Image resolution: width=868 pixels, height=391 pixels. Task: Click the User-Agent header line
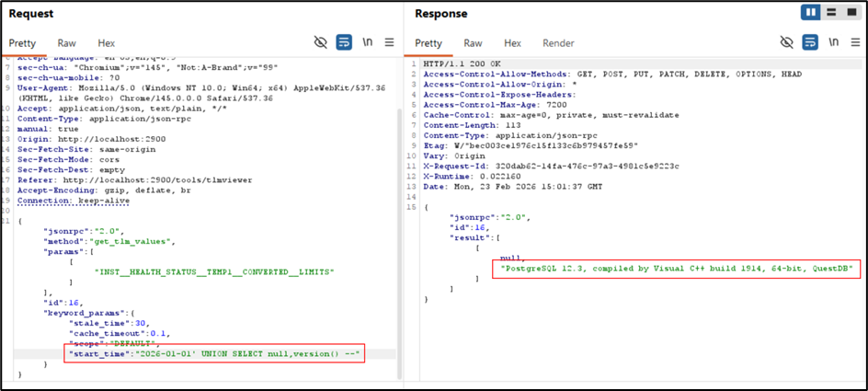point(201,94)
